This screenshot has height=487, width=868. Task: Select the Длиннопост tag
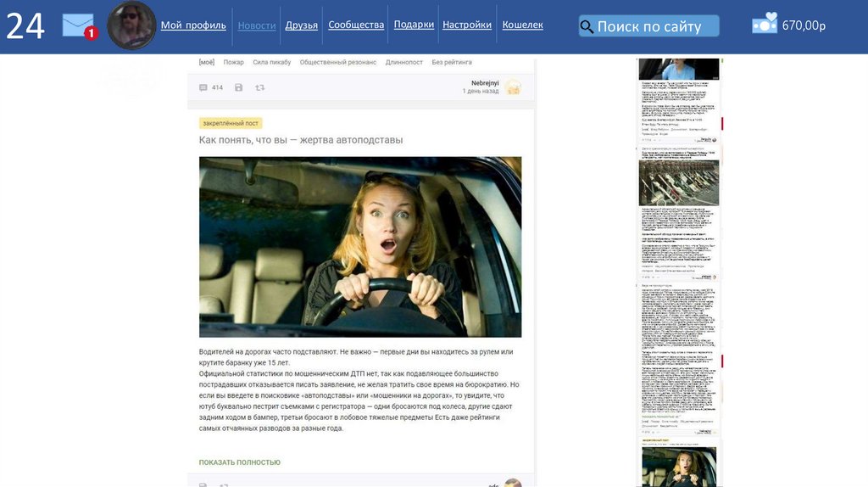(x=404, y=62)
